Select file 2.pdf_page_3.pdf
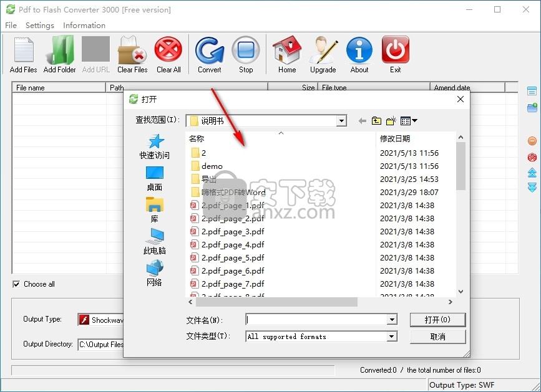Viewport: 541px width, 392px height. click(227, 231)
